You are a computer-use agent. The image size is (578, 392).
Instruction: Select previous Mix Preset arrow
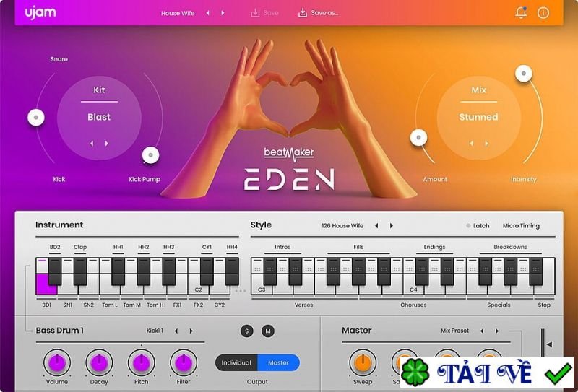coord(482,331)
